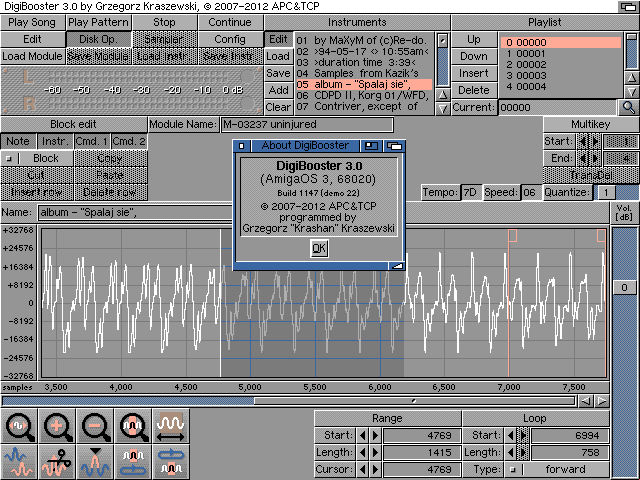Select playlist entry 2 00002
The image size is (640, 480).
pyautogui.click(x=560, y=64)
